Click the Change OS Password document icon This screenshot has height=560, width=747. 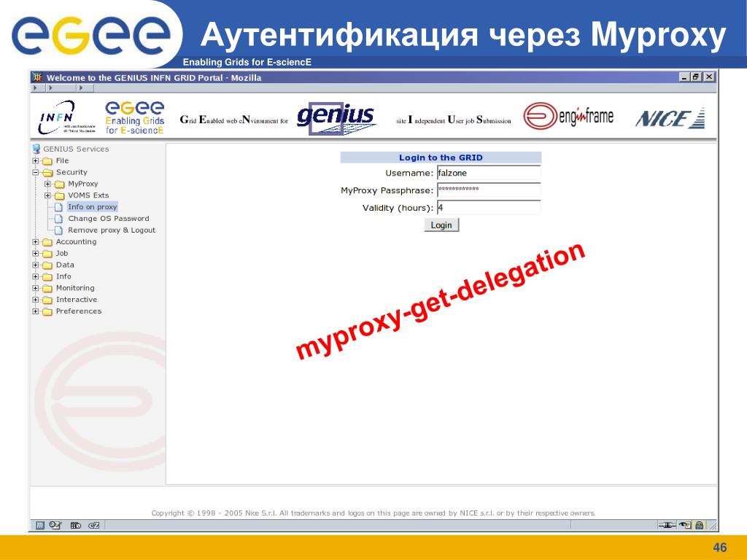[x=60, y=219]
